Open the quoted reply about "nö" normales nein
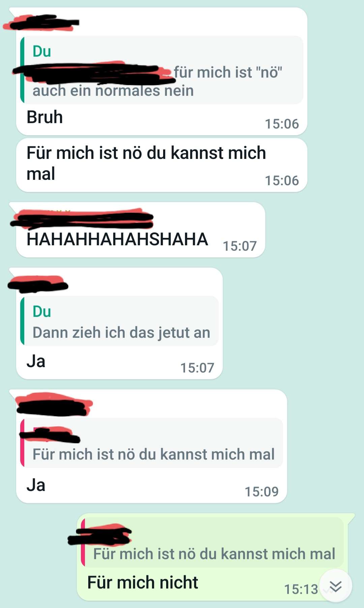This screenshot has width=364, height=608. pyautogui.click(x=162, y=70)
